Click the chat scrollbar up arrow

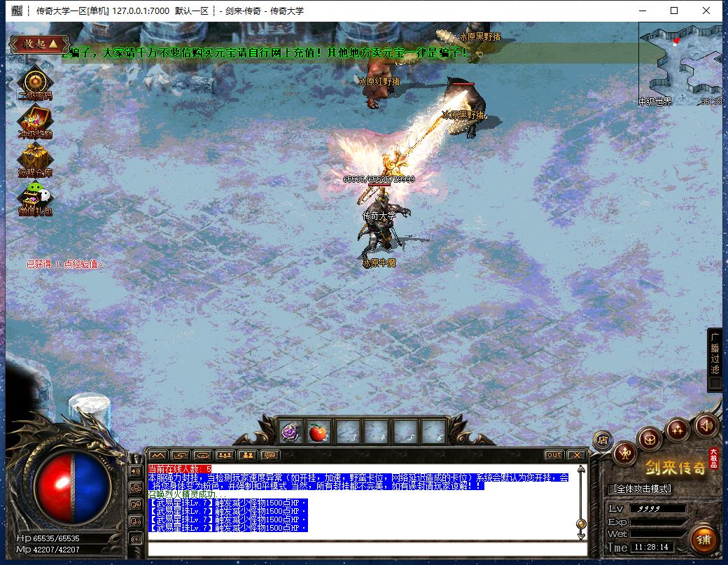[x=581, y=469]
